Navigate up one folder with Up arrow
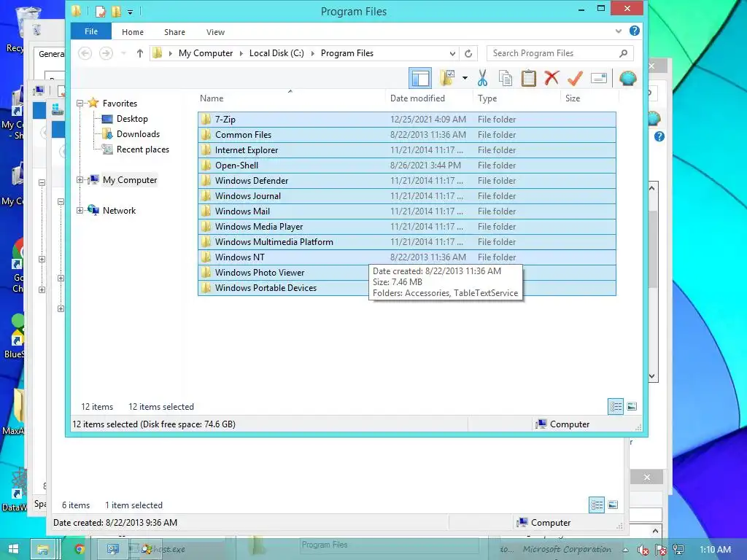Image resolution: width=747 pixels, height=560 pixels. pyautogui.click(x=139, y=53)
